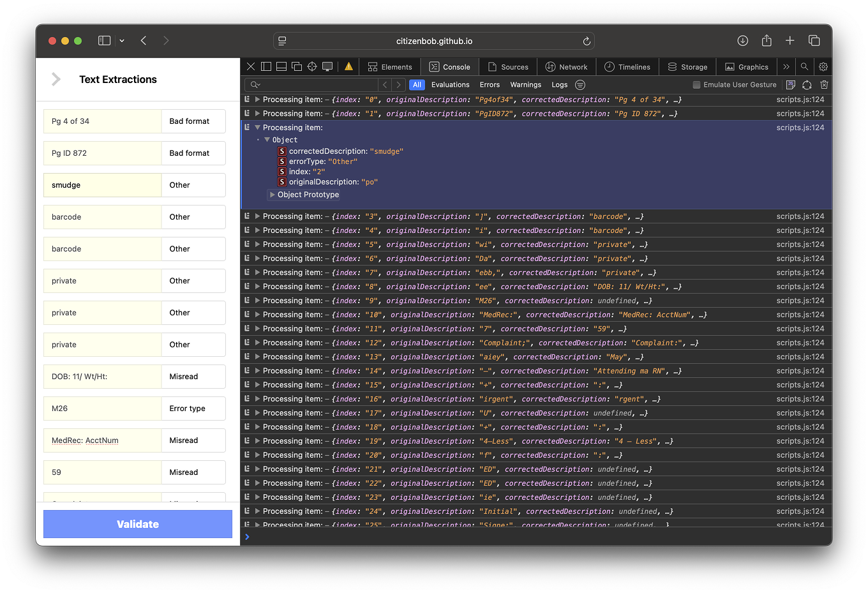Image resolution: width=868 pixels, height=593 pixels.
Task: Show more inspector tabs chevron
Action: (786, 66)
